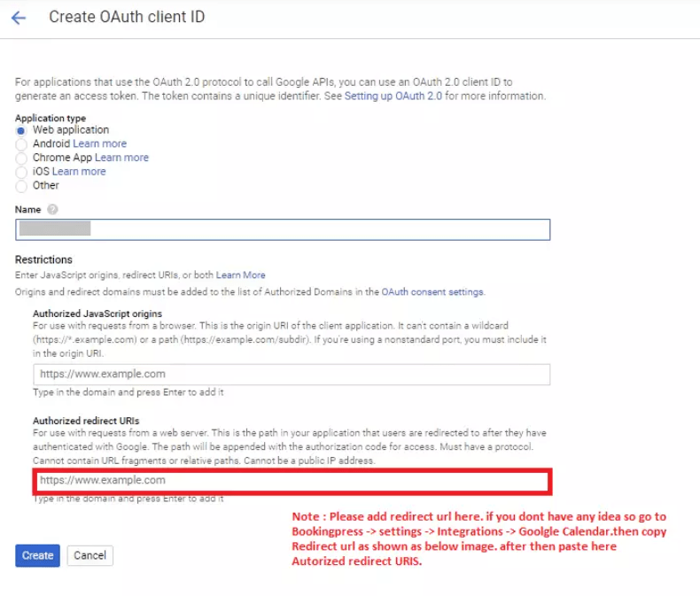700x596 pixels.
Task: Select the Android application type
Action: click(21, 144)
